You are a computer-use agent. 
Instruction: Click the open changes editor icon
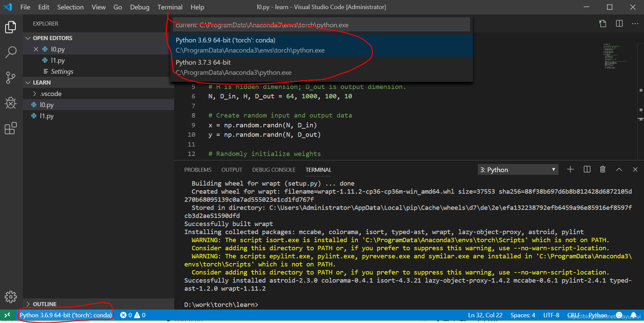pos(603,24)
